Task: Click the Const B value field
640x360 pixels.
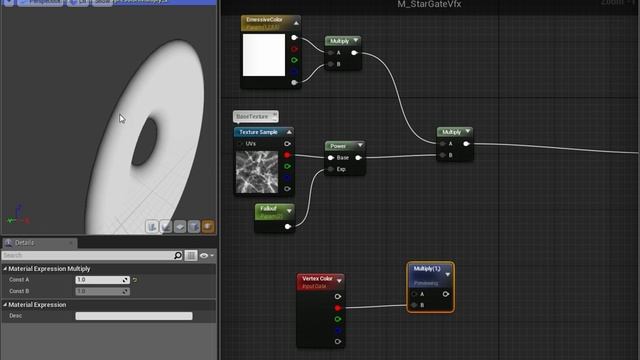Action: [x=102, y=291]
